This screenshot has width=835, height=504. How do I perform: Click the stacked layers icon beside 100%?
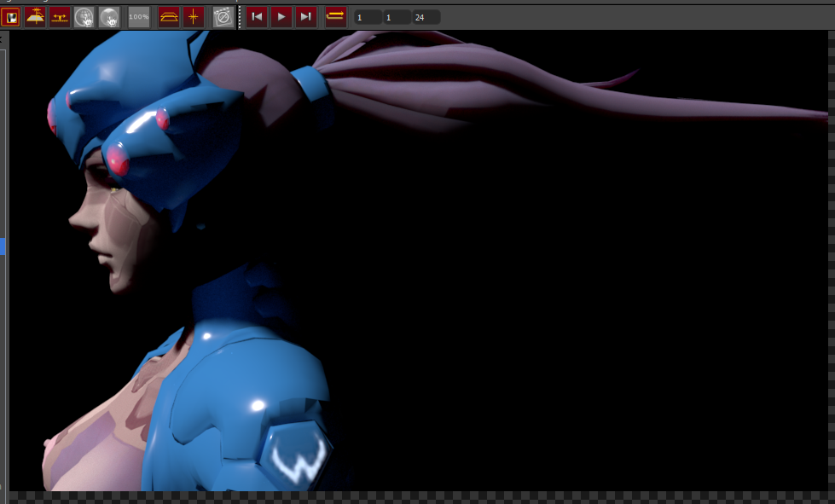point(169,16)
